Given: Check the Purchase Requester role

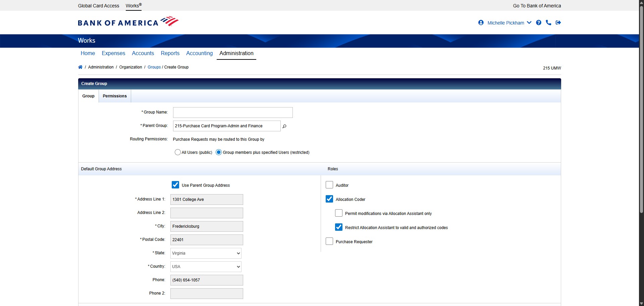Looking at the screenshot, I should (x=329, y=241).
